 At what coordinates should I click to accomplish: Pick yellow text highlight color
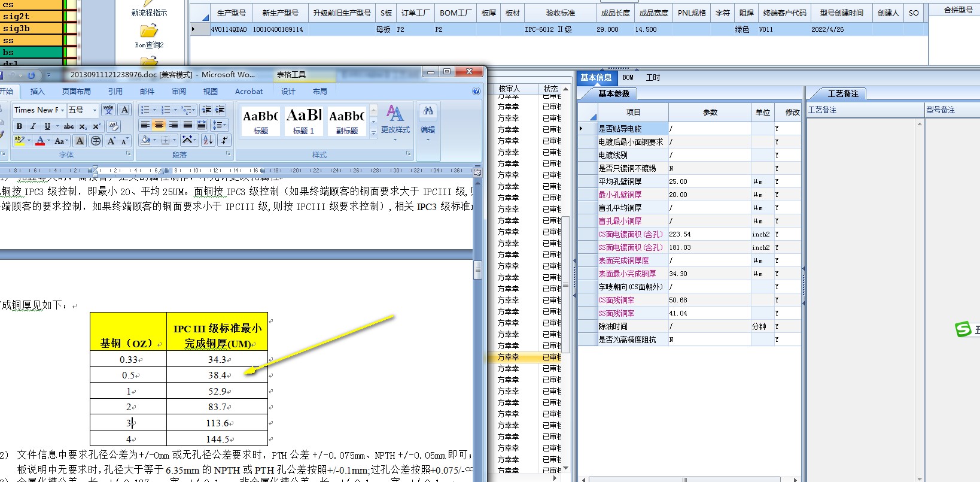click(19, 141)
